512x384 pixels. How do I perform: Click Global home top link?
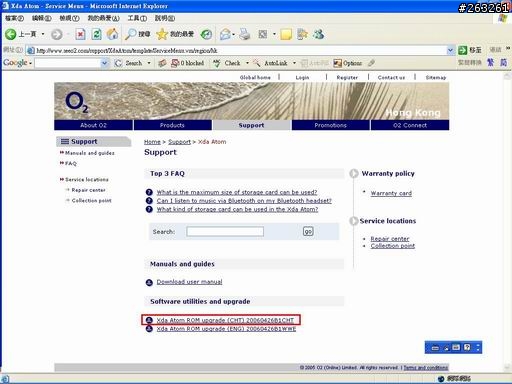point(255,77)
